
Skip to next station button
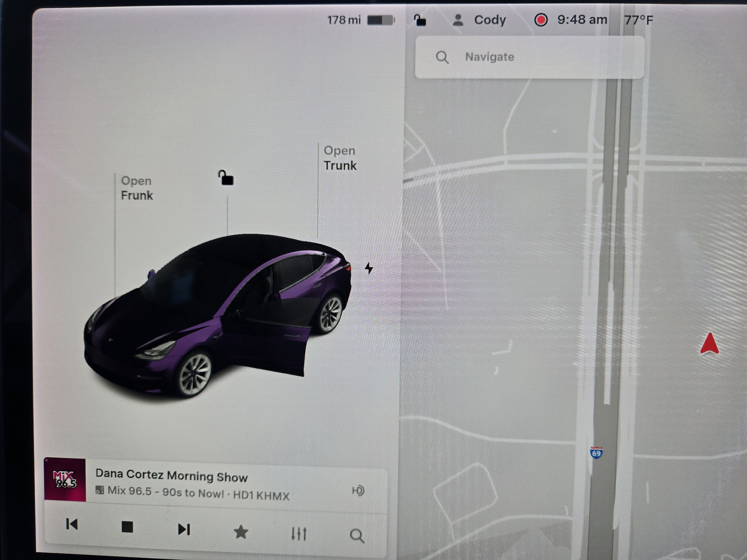click(x=184, y=529)
